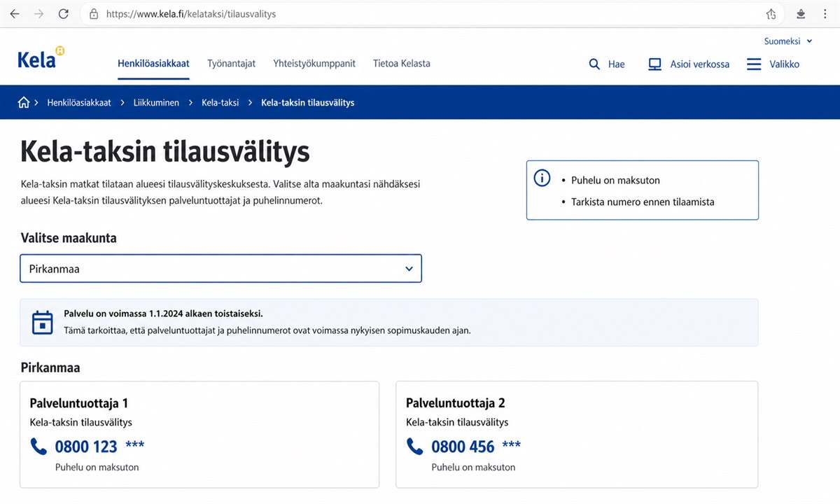Click the home icon in breadcrumb
840x504 pixels.
pos(24,102)
